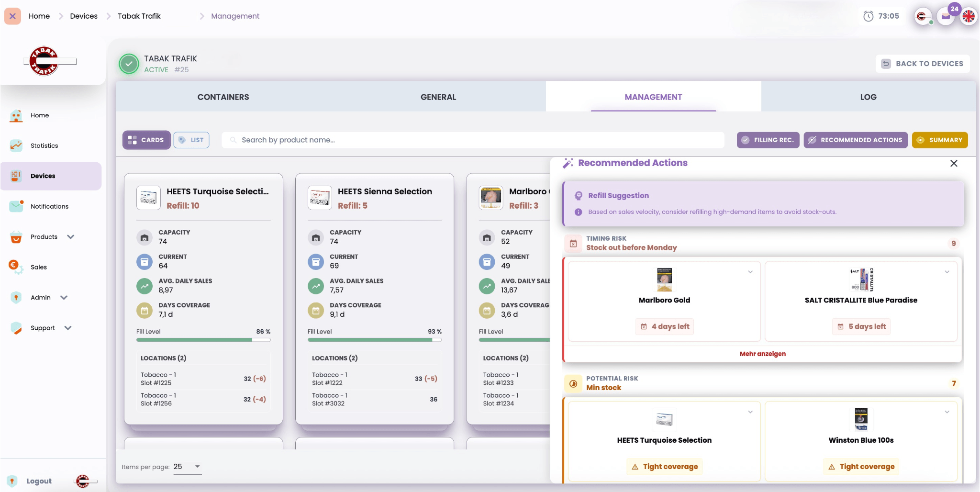Image resolution: width=980 pixels, height=492 pixels.
Task: Click the HEETS Turquoise fill level bar
Action: (203, 339)
